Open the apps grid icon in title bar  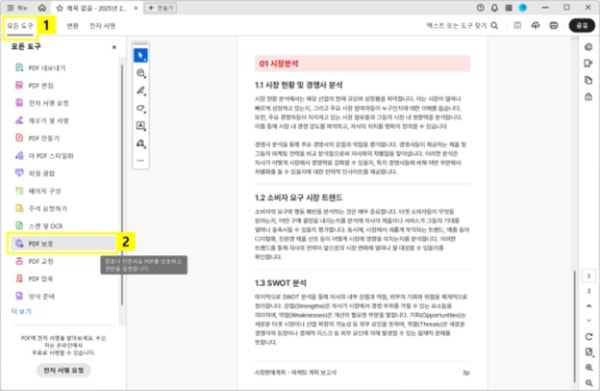click(509, 8)
